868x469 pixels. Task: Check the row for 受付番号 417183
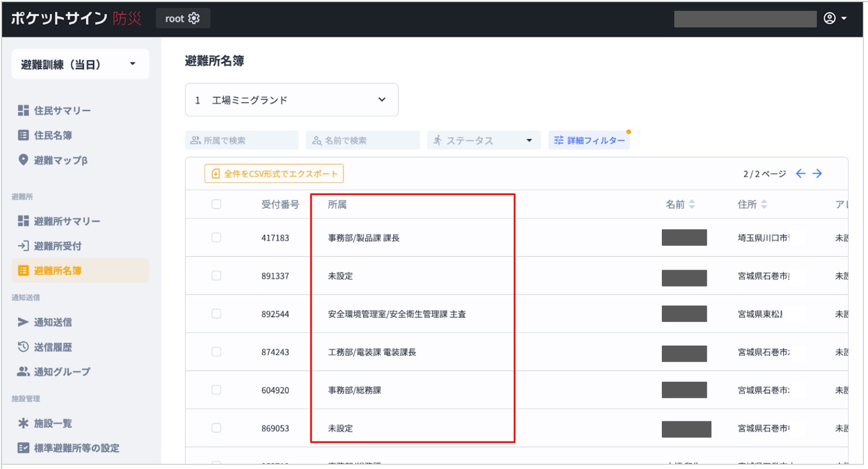(216, 238)
